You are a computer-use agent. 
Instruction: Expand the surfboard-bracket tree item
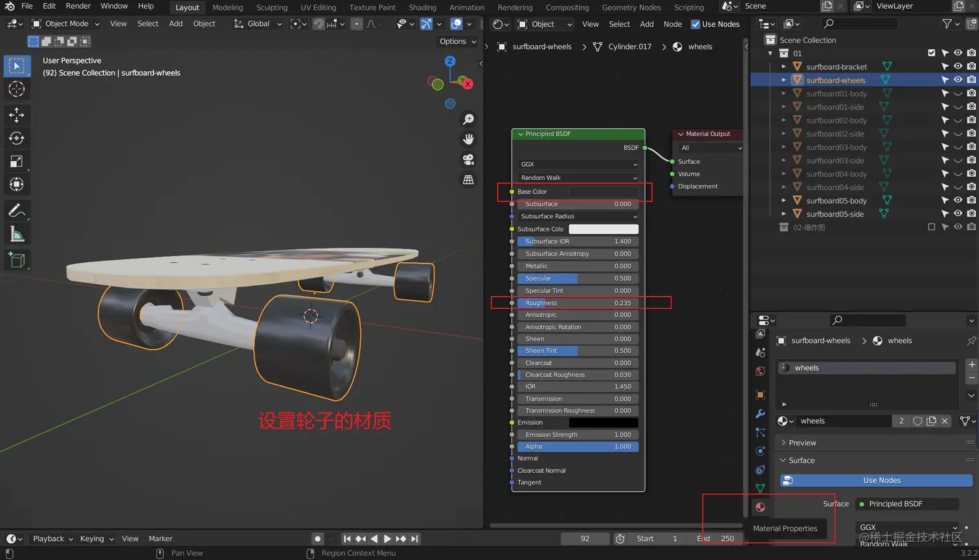(783, 67)
